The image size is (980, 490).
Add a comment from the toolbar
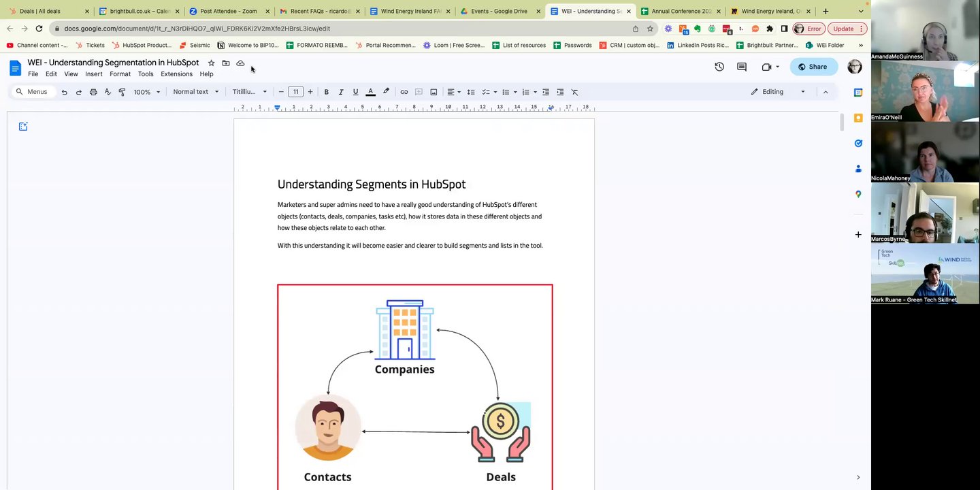pyautogui.click(x=419, y=92)
